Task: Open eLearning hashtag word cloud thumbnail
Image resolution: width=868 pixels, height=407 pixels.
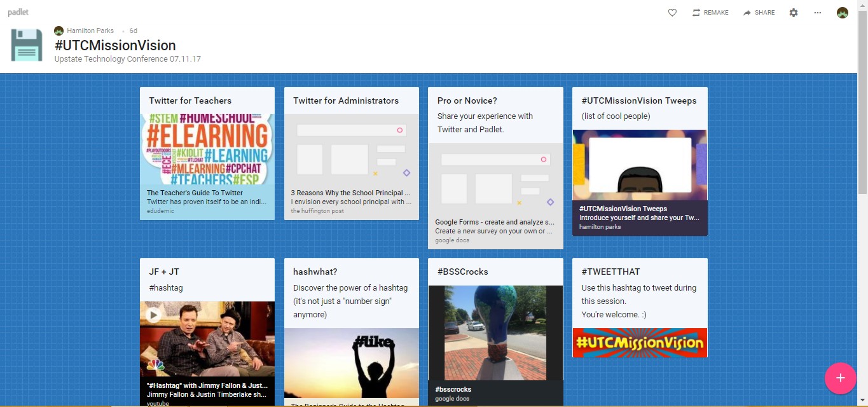Action: point(207,149)
